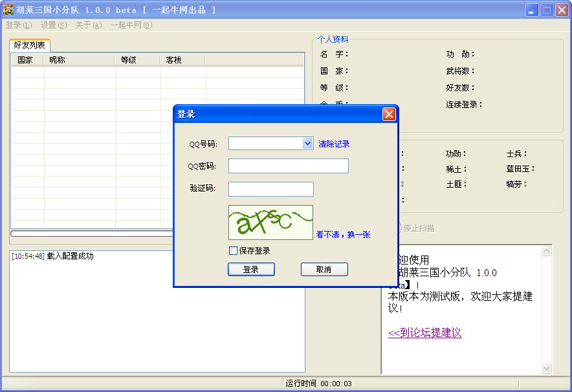This screenshot has width=572, height=392.
Task: Open the 一起牛网(O) menu
Action: [x=131, y=25]
